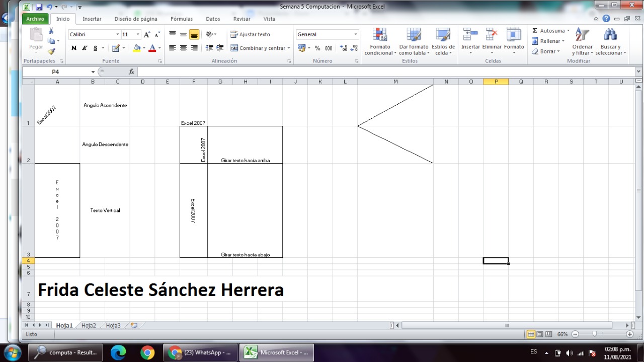Open Ordenar y filtrar
This screenshot has width=644, height=362.
[583, 41]
